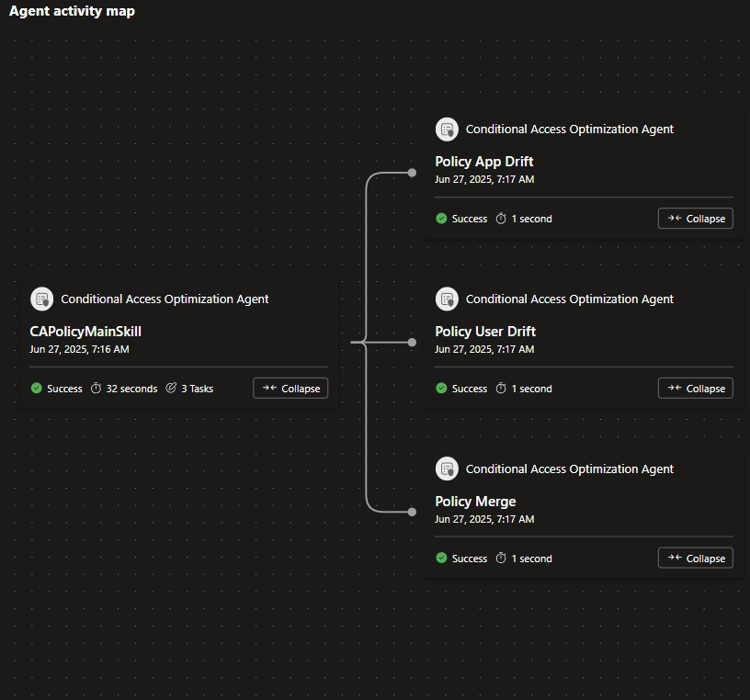Click the agent icon on Policy Merge card
The image size is (750, 700).
click(447, 469)
